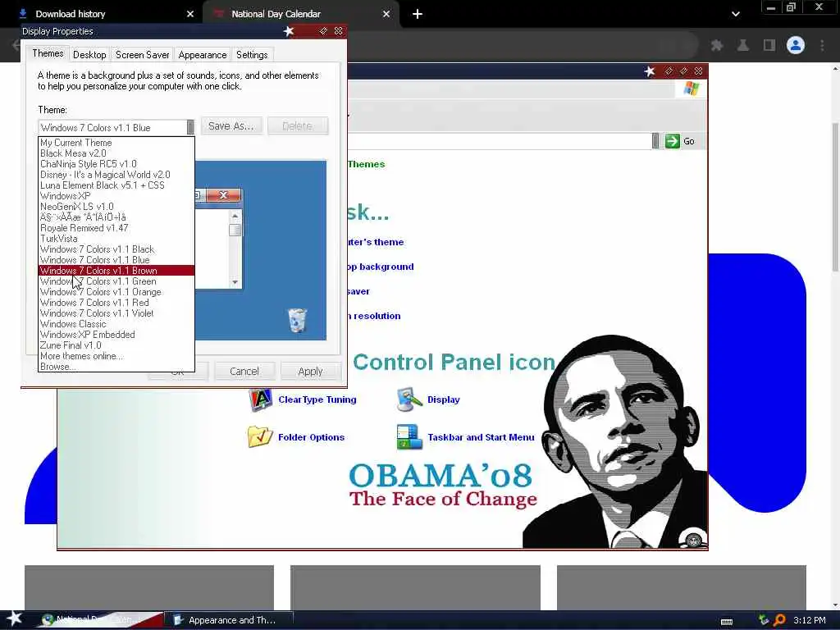Pick Windows 7 Colors v1.1 Orange

click(x=116, y=292)
